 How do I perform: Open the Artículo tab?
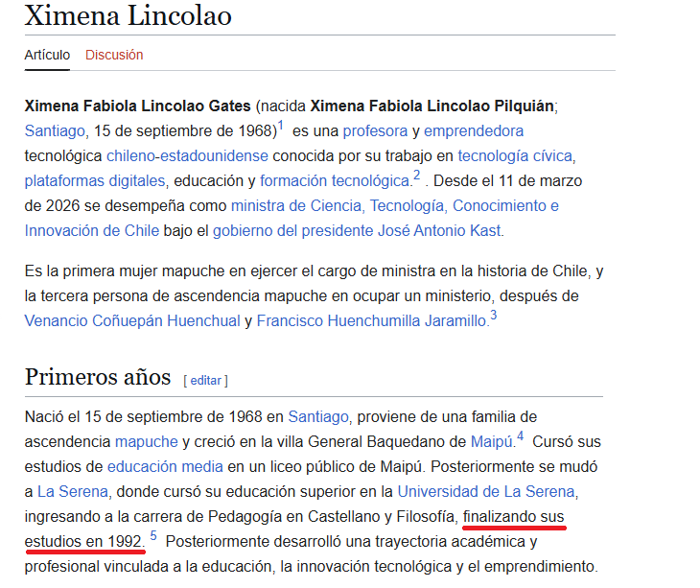click(x=47, y=55)
